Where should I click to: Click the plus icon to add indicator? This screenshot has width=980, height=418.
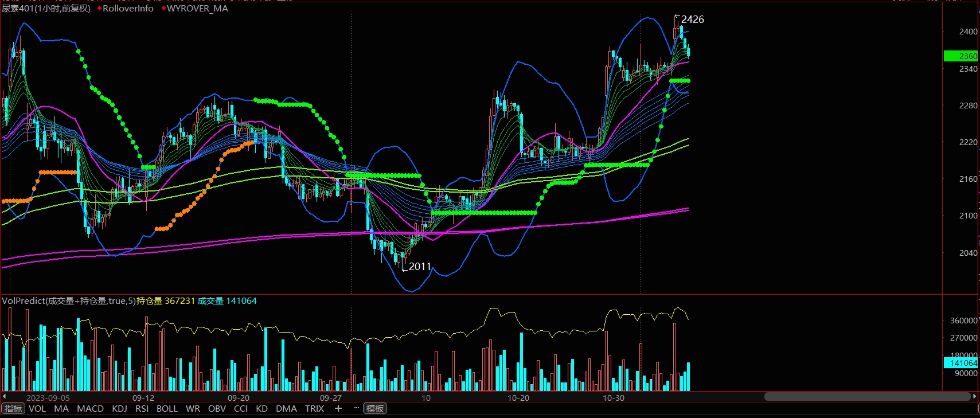pyautogui.click(x=338, y=408)
